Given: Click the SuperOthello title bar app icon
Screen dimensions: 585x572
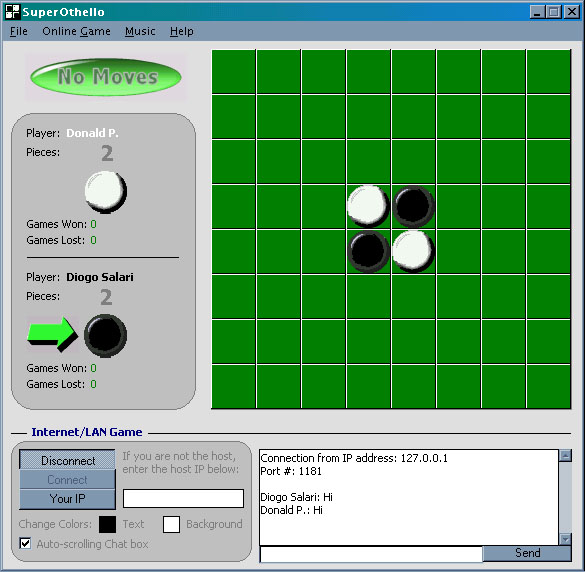Looking at the screenshot, I should (x=12, y=12).
